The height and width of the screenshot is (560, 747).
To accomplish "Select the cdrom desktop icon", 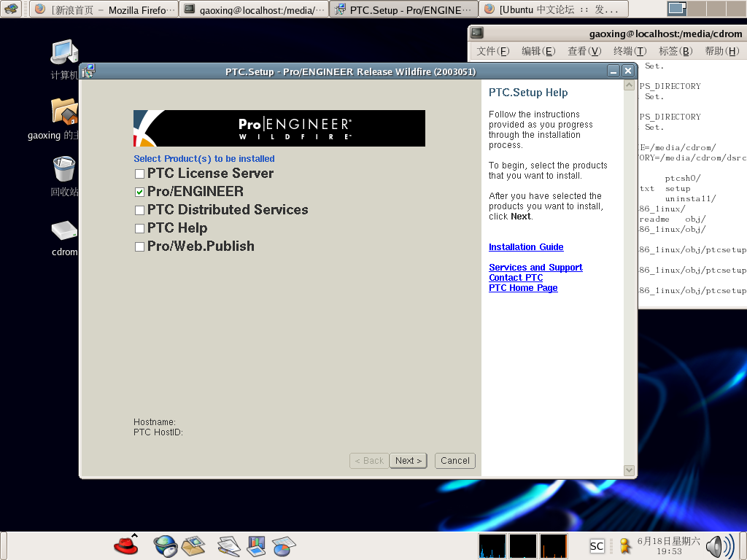I will (64, 238).
